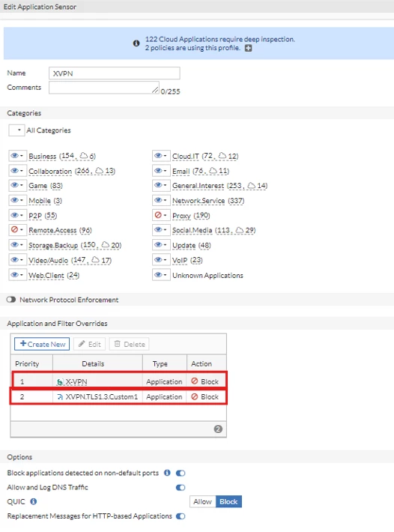This screenshot has width=394, height=532.
Task: Click the Edit override button
Action: click(x=90, y=344)
